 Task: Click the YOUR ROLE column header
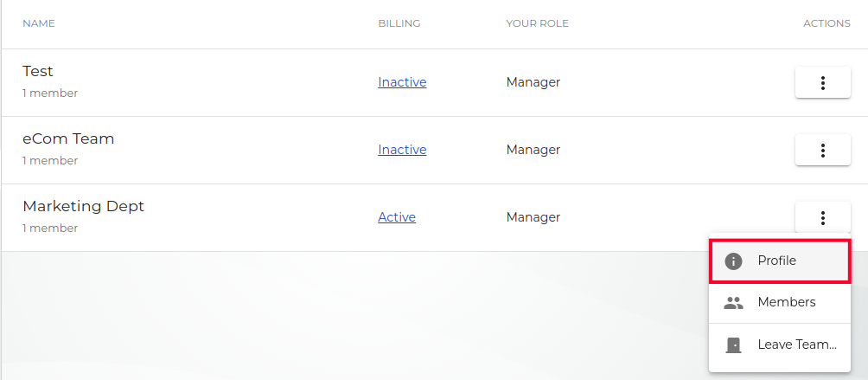(537, 24)
